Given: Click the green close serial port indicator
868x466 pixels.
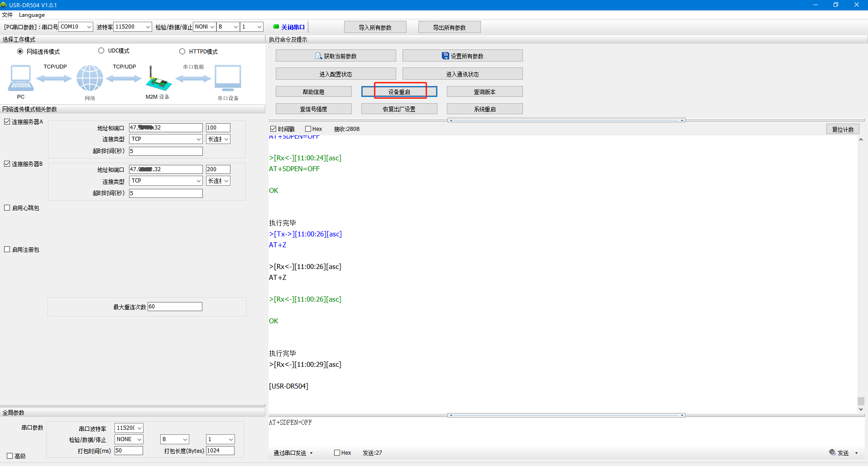Looking at the screenshot, I should pyautogui.click(x=276, y=27).
